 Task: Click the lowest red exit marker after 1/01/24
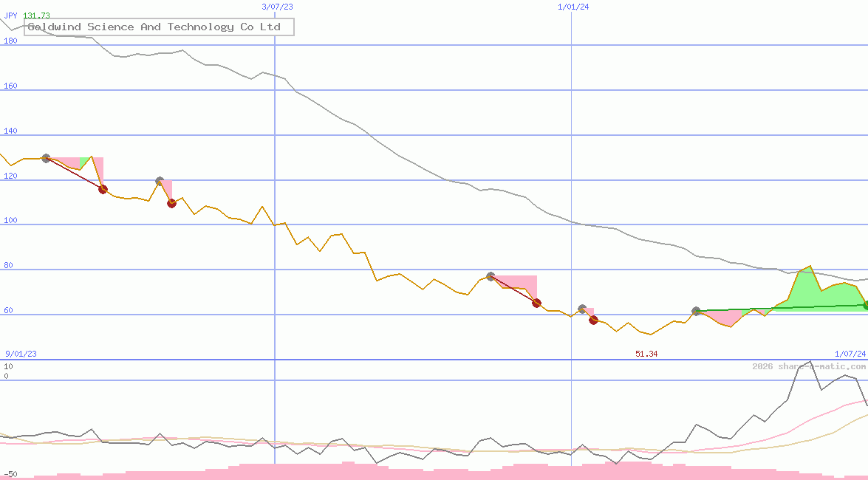click(593, 320)
